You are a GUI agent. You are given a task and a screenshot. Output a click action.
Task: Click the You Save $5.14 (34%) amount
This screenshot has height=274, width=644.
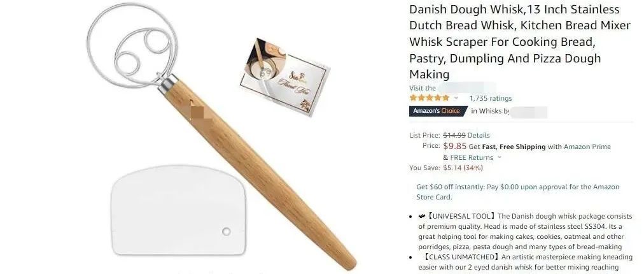[463, 168]
